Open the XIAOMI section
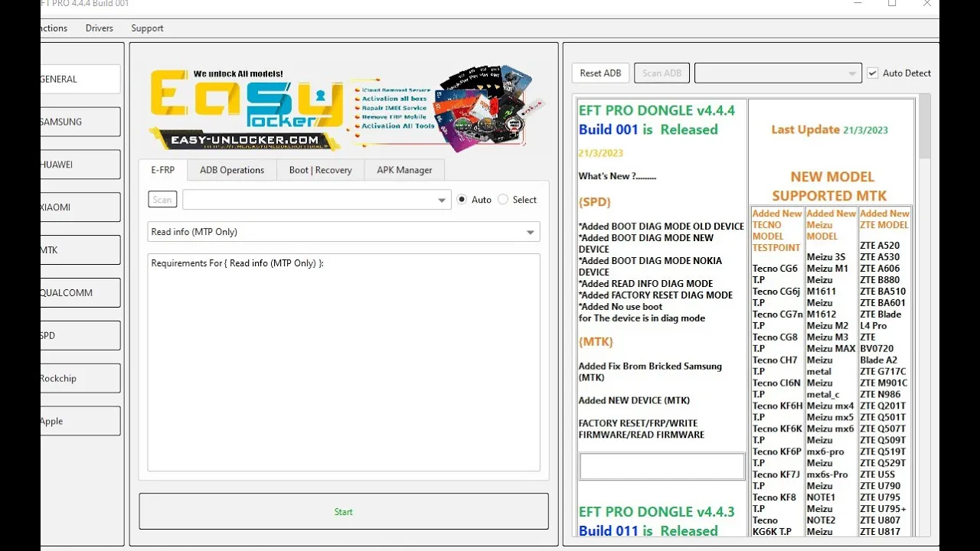This screenshot has width=980, height=551. click(x=80, y=207)
